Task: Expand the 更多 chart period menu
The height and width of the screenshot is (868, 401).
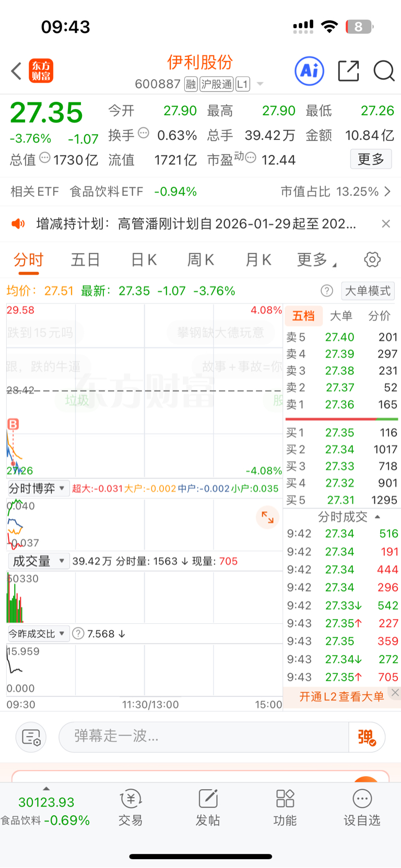Action: (x=316, y=259)
